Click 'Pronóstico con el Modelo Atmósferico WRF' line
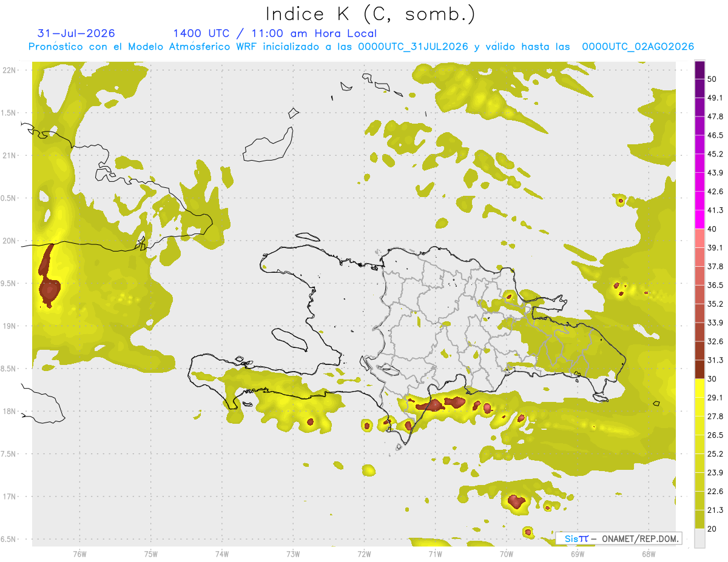 [x=361, y=47]
